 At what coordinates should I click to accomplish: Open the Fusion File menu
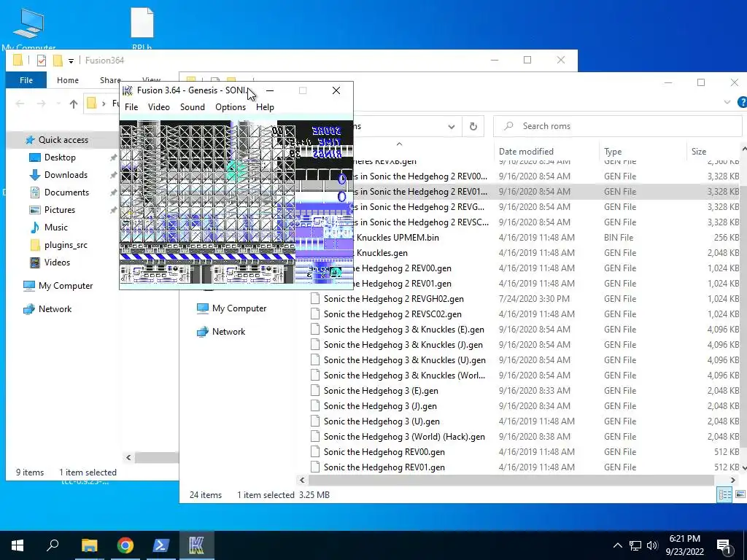(131, 107)
